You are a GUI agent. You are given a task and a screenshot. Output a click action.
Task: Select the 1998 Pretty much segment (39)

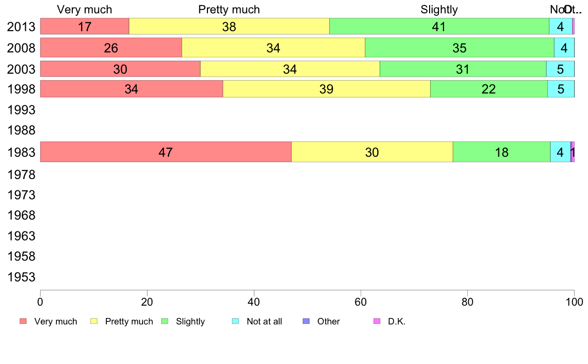[x=326, y=89]
